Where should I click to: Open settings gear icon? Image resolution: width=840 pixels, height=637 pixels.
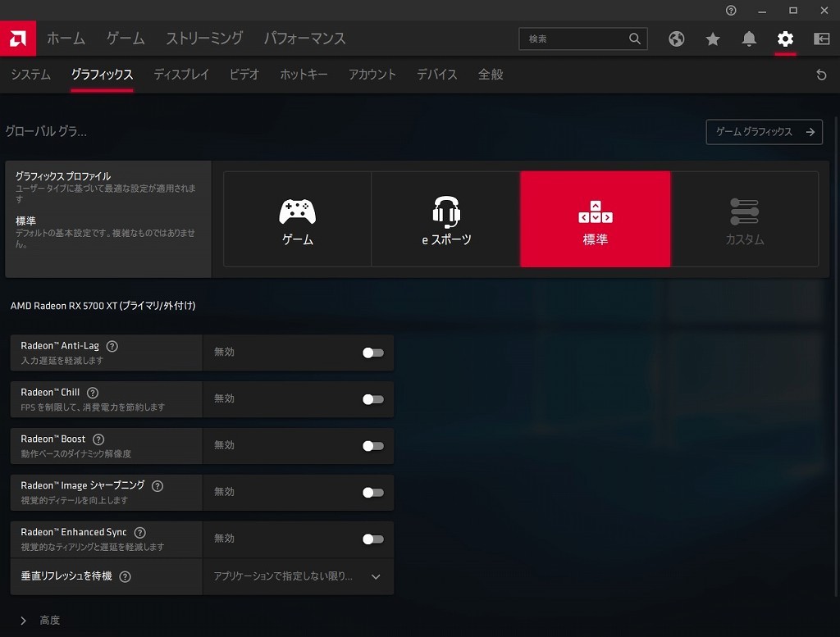coord(785,39)
